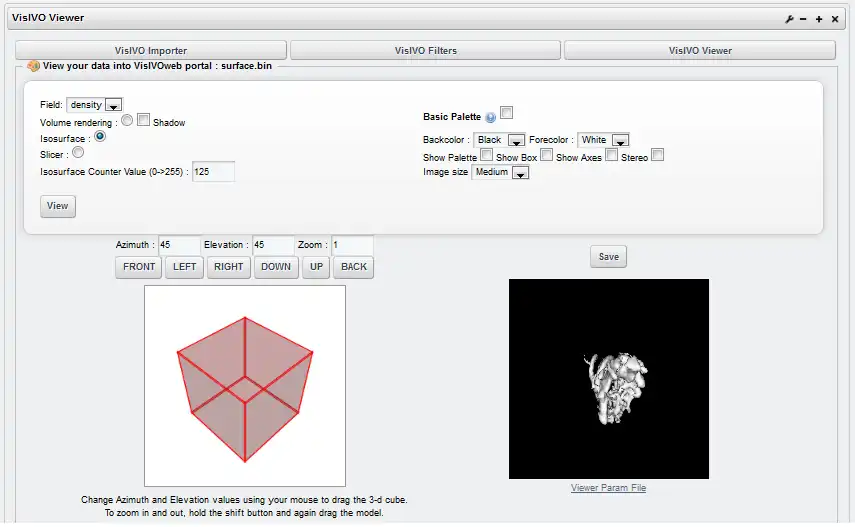Click the Basic Palette help icon
Viewport: 855px width, 527px height.
click(x=490, y=117)
